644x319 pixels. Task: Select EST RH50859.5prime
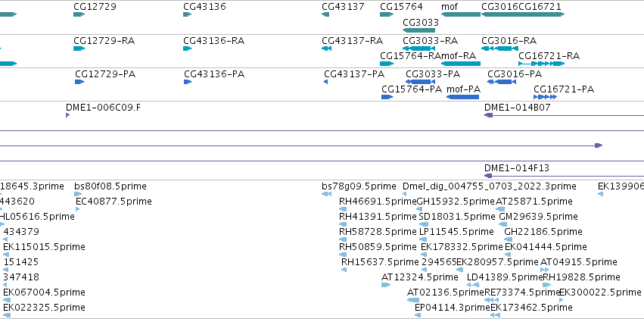coord(378,247)
